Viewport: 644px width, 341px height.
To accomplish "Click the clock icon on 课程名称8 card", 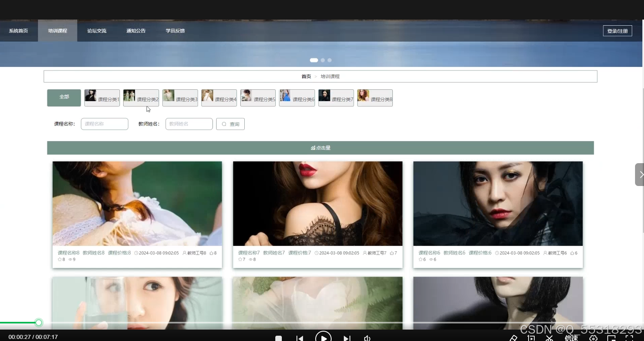I will [x=136, y=253].
